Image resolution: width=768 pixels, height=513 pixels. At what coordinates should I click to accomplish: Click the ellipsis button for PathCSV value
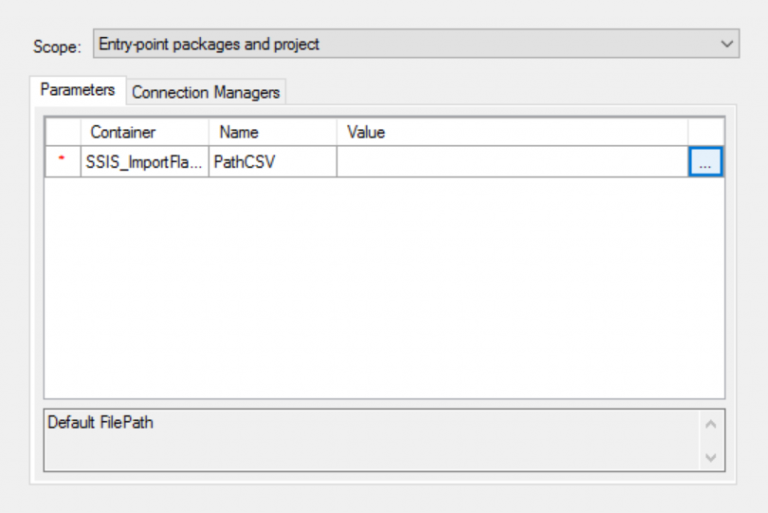[705, 162]
